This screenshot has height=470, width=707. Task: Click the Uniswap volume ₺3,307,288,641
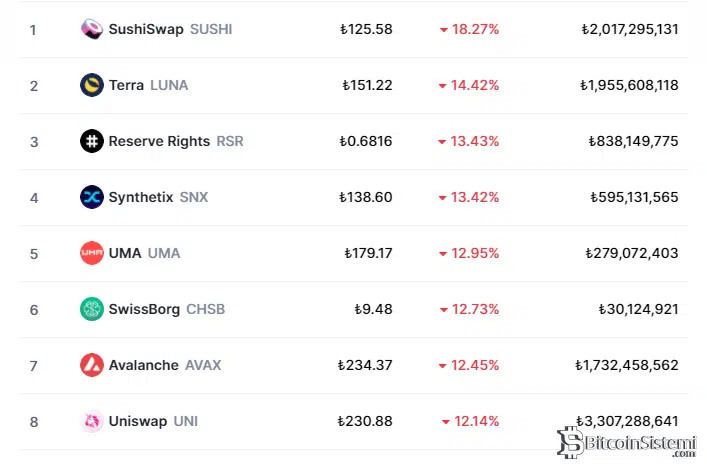pos(629,421)
